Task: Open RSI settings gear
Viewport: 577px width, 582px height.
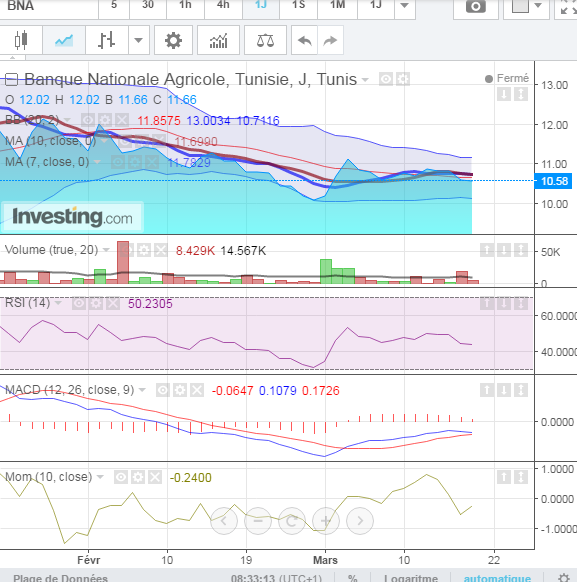Action: coord(96,304)
